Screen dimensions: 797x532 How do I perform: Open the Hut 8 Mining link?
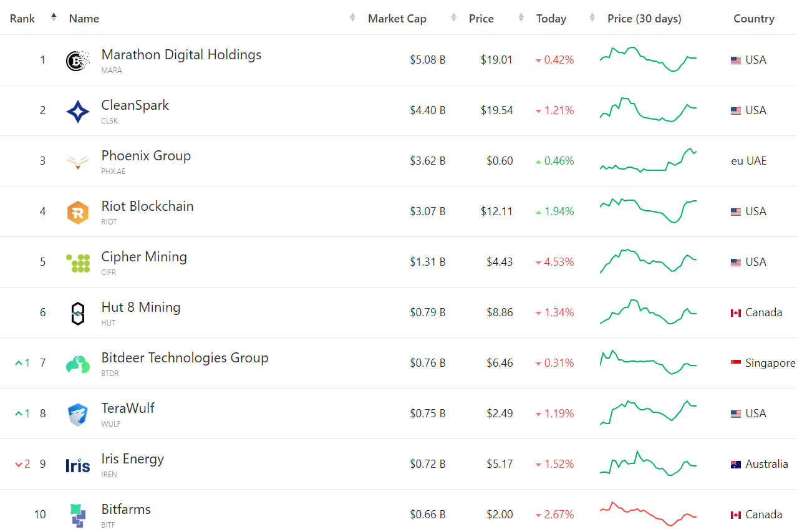coord(141,307)
